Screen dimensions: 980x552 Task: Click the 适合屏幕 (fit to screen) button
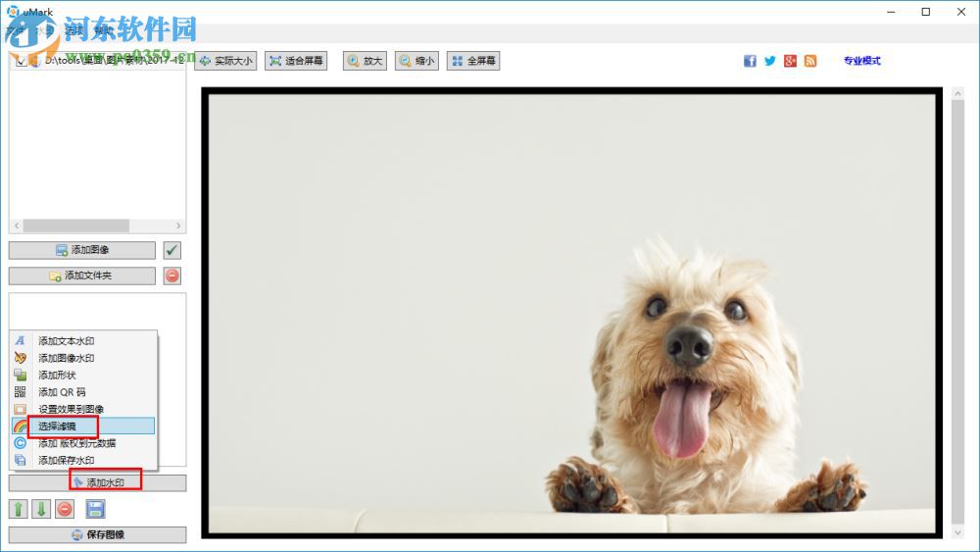(x=296, y=61)
